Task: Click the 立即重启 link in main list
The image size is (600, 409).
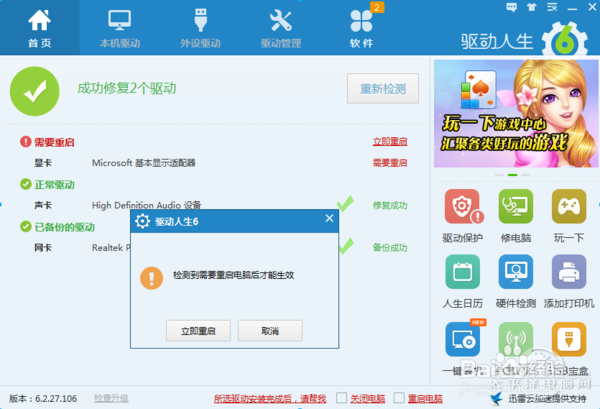Action: coord(390,142)
